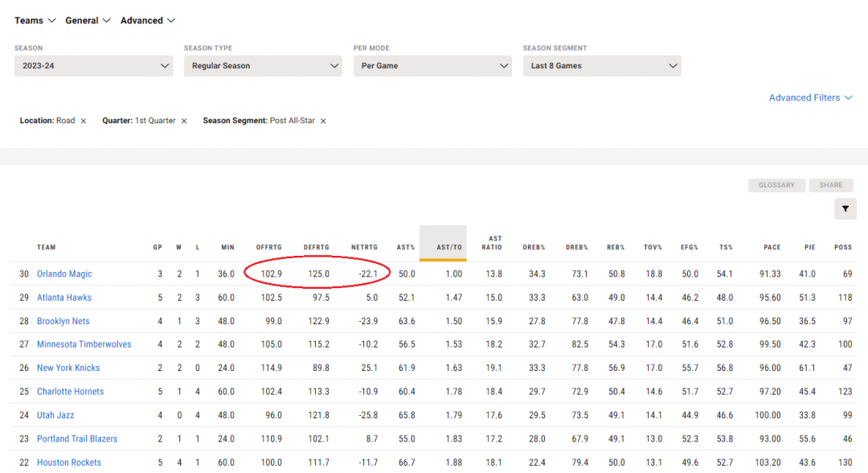The width and height of the screenshot is (868, 473).
Task: Open the Teams menu
Action: click(35, 20)
